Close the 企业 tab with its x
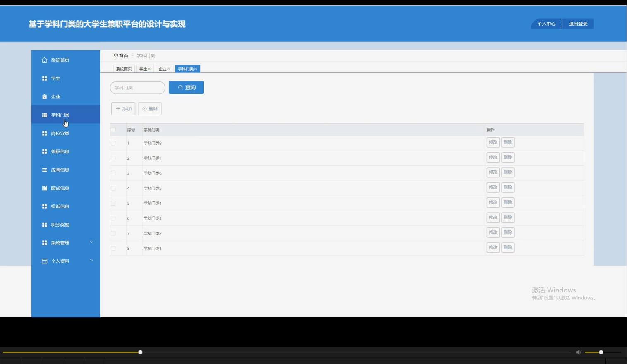 pyautogui.click(x=168, y=69)
